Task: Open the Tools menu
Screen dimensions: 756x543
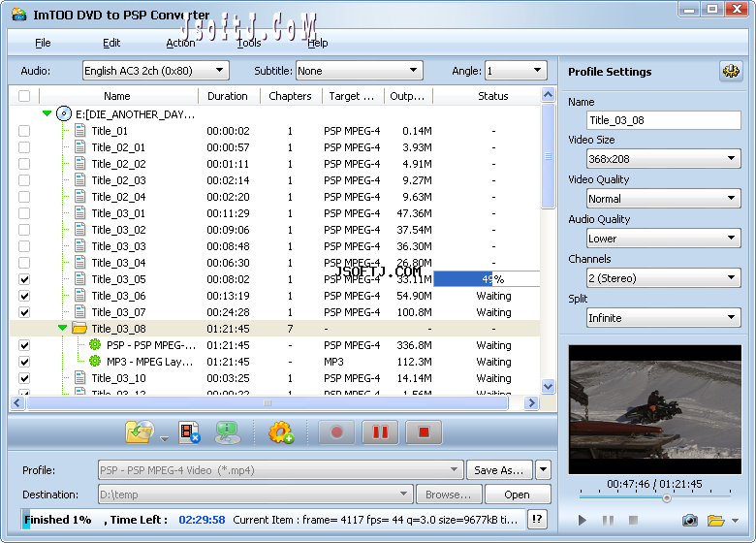Action: click(x=249, y=43)
